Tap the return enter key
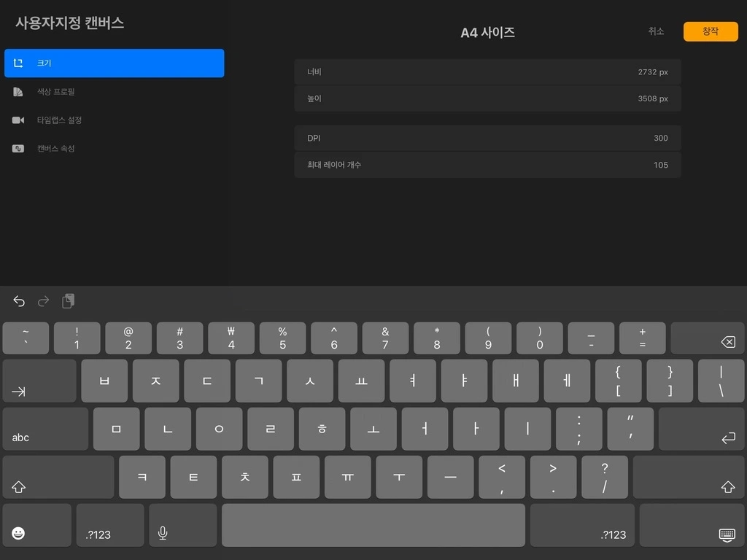Viewport: 747px width, 560px height. pos(701,429)
